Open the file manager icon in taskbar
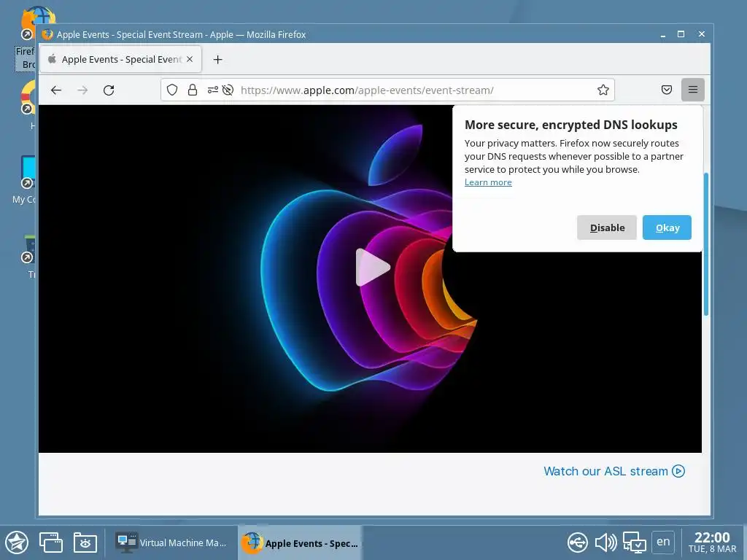The width and height of the screenshot is (747, 560). click(x=85, y=542)
